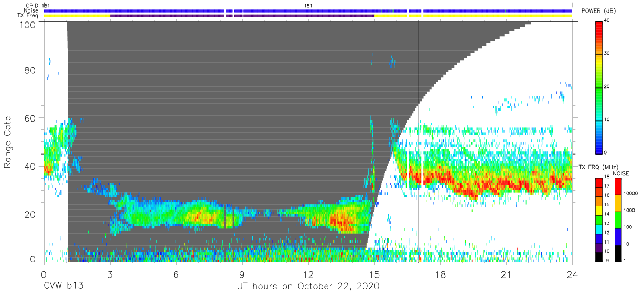Click the 15 tick on UT hours axis
The image size is (644, 297).
pyautogui.click(x=374, y=273)
